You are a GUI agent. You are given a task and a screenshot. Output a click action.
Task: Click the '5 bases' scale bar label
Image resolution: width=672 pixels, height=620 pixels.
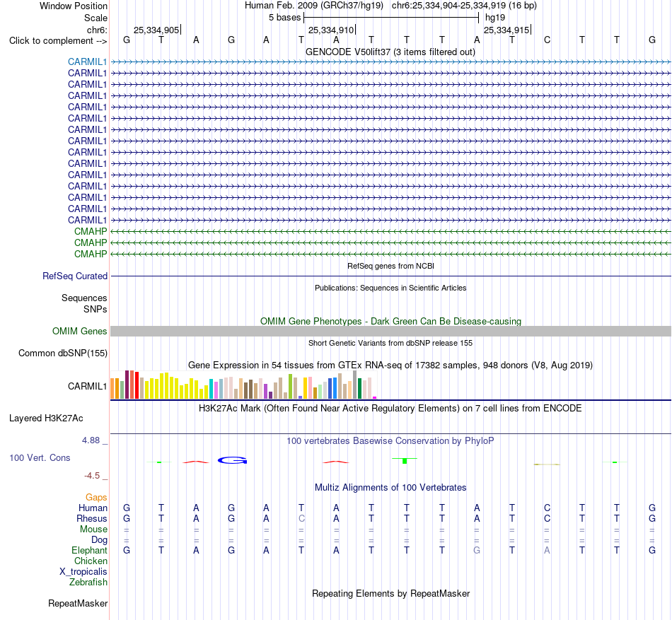[284, 18]
